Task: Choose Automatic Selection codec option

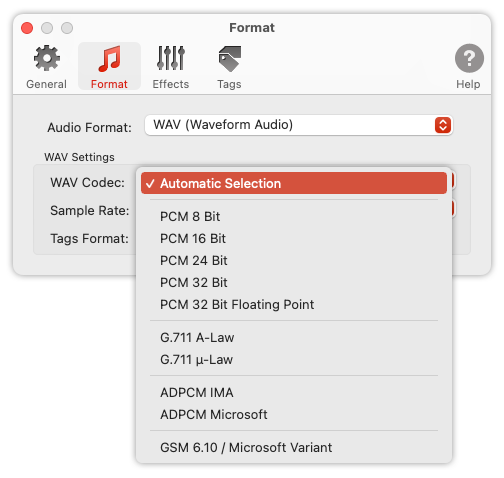Action: click(294, 183)
